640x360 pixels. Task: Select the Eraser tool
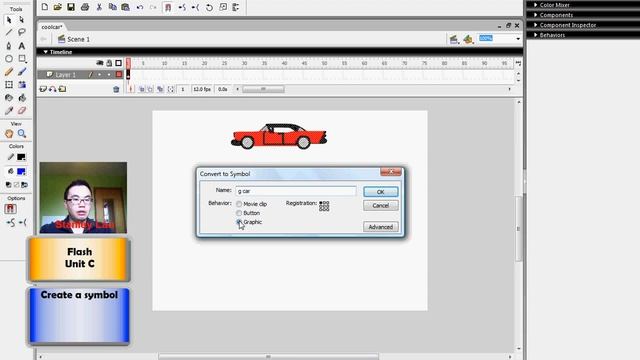[x=22, y=111]
